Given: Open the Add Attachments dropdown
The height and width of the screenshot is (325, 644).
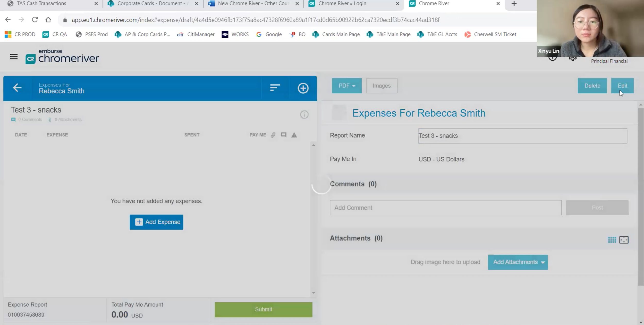Looking at the screenshot, I should click(518, 262).
